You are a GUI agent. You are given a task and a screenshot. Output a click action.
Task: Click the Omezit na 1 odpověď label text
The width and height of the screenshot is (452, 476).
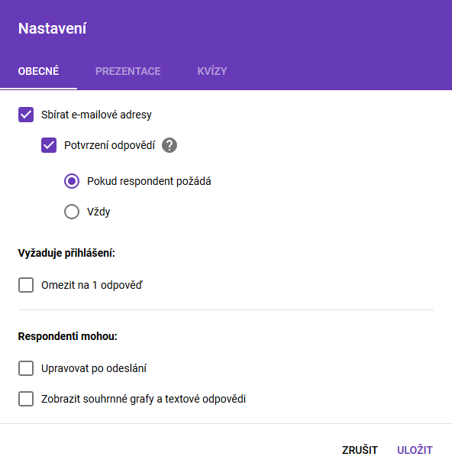tap(92, 285)
